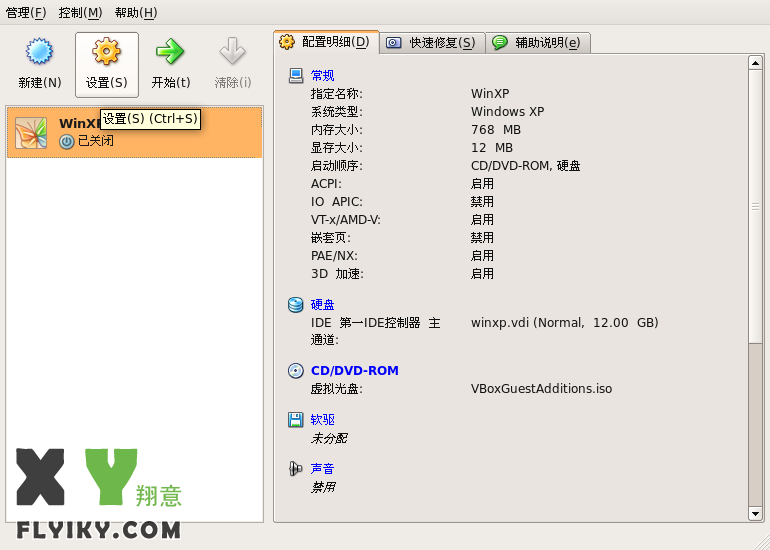Click the 硬盘 hard disk section icon
The image size is (770, 550).
click(296, 305)
